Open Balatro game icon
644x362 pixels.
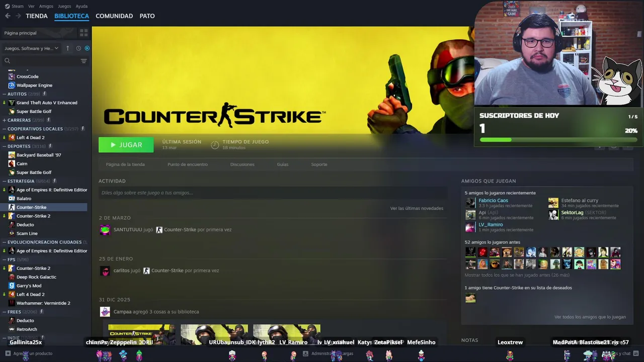[12, 199]
